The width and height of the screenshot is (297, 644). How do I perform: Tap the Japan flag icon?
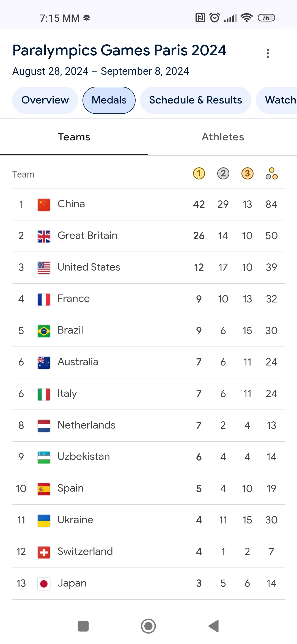click(44, 583)
